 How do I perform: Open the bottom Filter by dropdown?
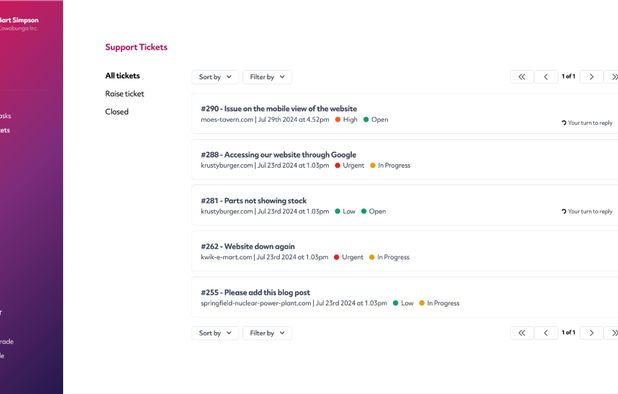(267, 333)
